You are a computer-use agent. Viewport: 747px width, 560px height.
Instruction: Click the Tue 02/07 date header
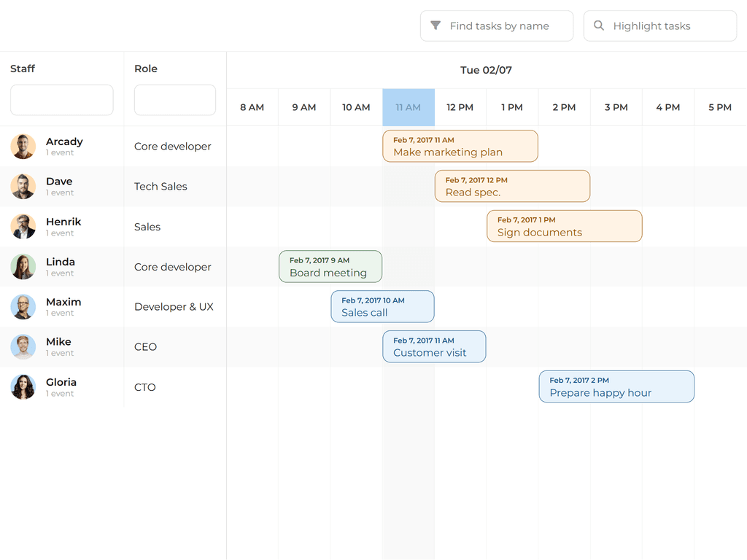coord(486,70)
